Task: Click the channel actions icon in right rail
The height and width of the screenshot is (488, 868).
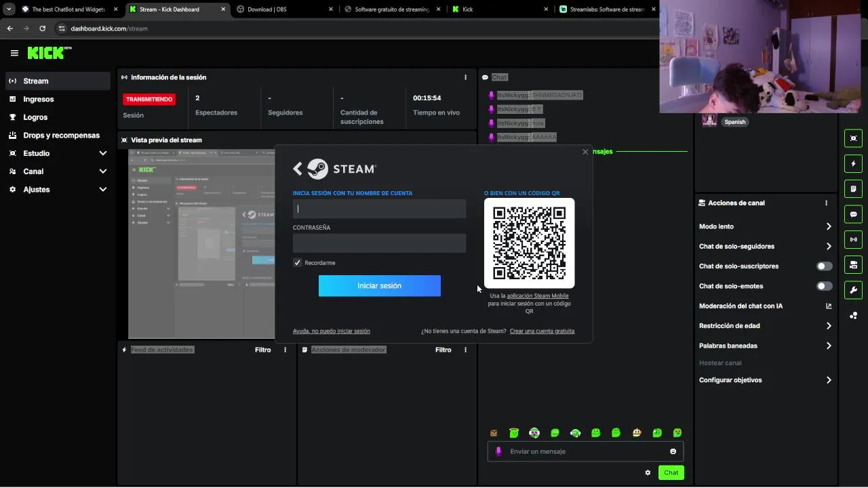Action: [x=853, y=264]
